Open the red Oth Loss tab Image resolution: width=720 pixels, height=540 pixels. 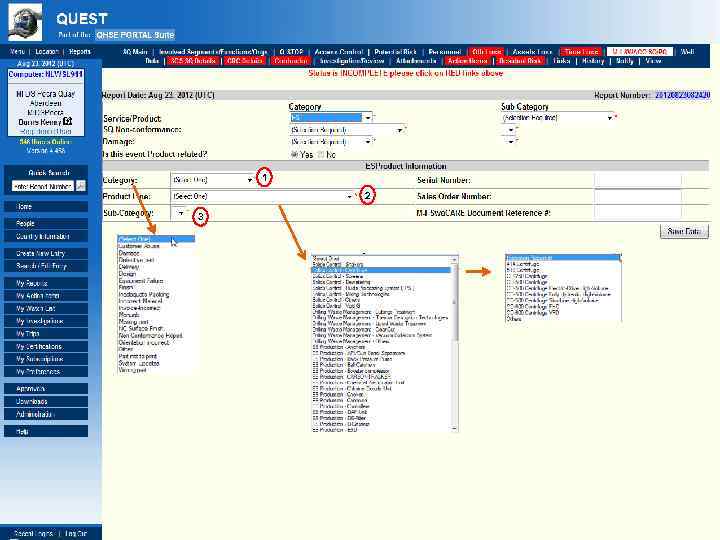coord(486,51)
